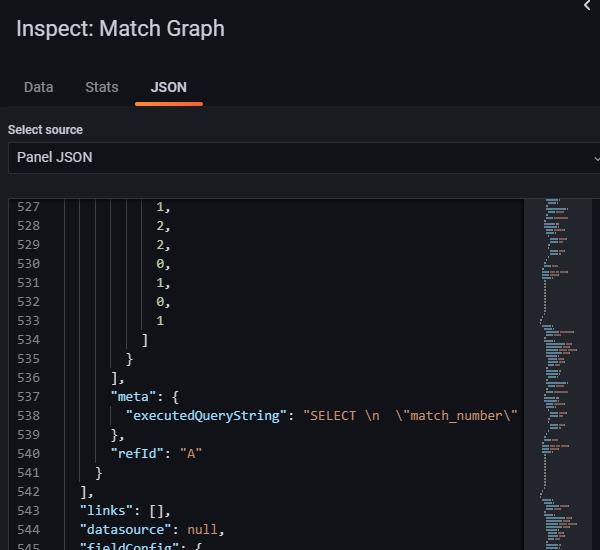Image resolution: width=600 pixels, height=550 pixels.
Task: Click the value 2 on line 528
Action: coord(160,226)
